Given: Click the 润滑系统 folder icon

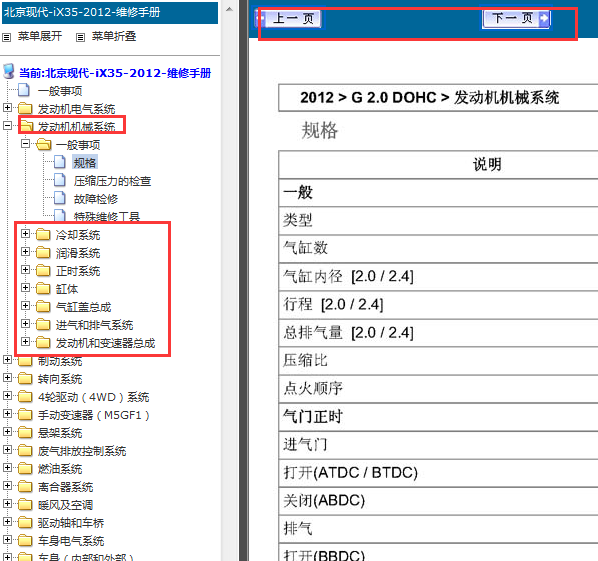Looking at the screenshot, I should 43,252.
